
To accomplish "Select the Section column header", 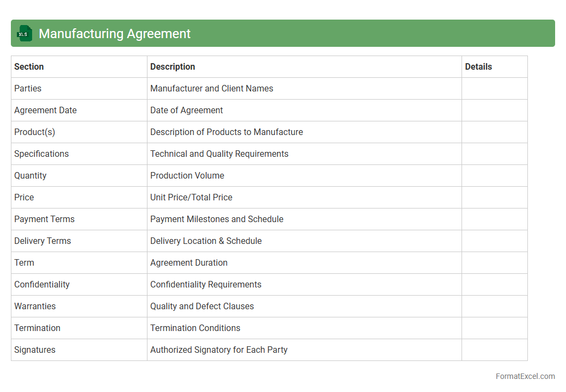I will click(x=29, y=67).
